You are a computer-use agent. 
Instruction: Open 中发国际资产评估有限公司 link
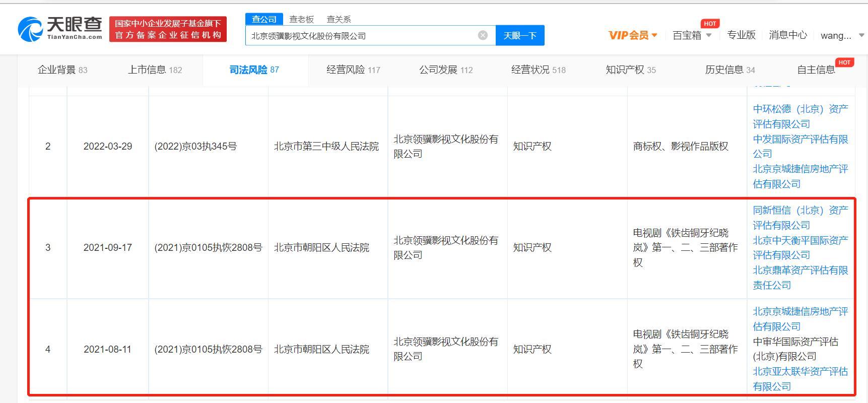(x=800, y=146)
